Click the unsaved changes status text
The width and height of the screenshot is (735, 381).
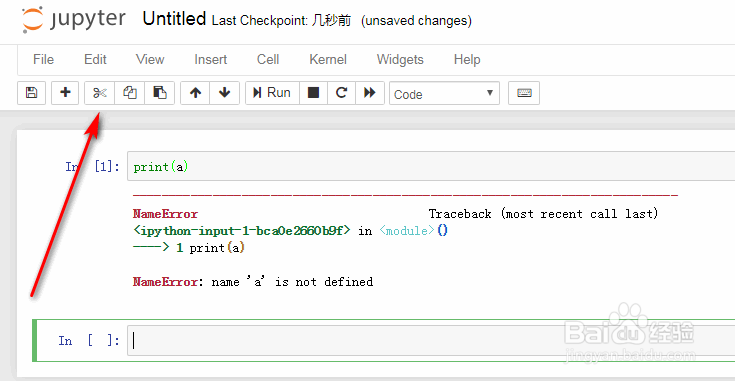pos(416,21)
